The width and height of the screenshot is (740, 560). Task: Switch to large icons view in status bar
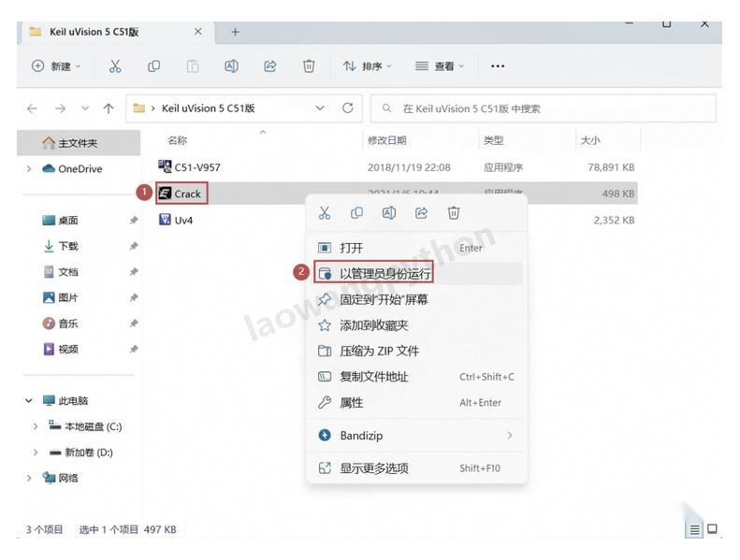pos(712,529)
